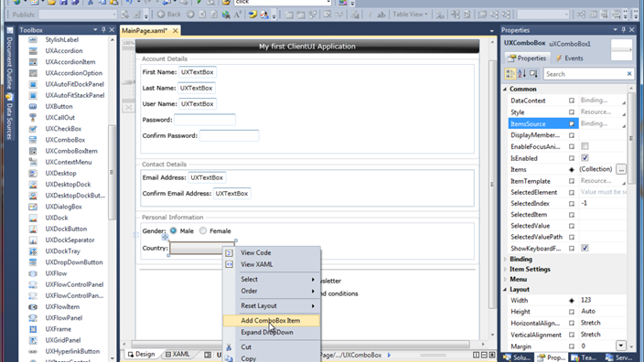Pick UXButton from the Toolbox
The width and height of the screenshot is (644, 362).
coord(59,106)
